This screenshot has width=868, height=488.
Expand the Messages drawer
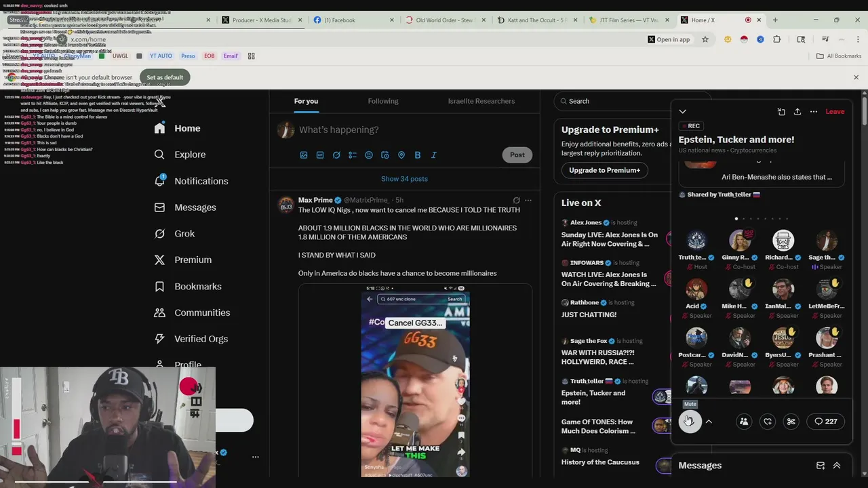click(x=837, y=466)
